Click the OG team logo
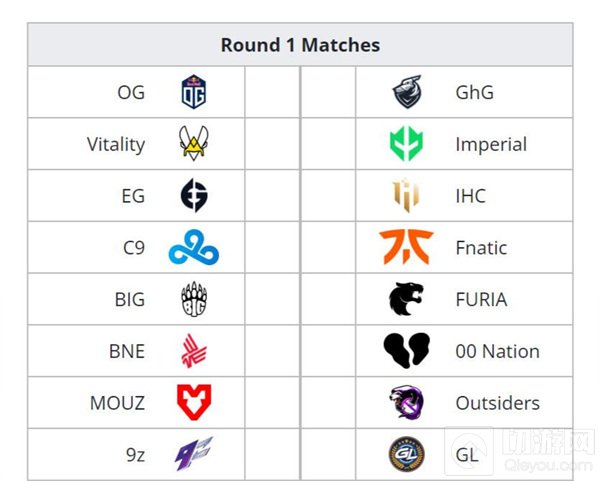 pyautogui.click(x=193, y=93)
